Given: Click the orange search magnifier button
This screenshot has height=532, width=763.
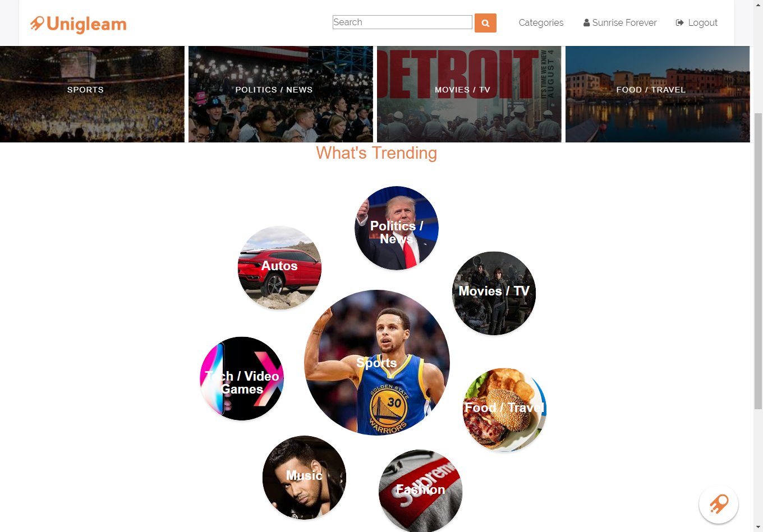Looking at the screenshot, I should click(x=485, y=23).
